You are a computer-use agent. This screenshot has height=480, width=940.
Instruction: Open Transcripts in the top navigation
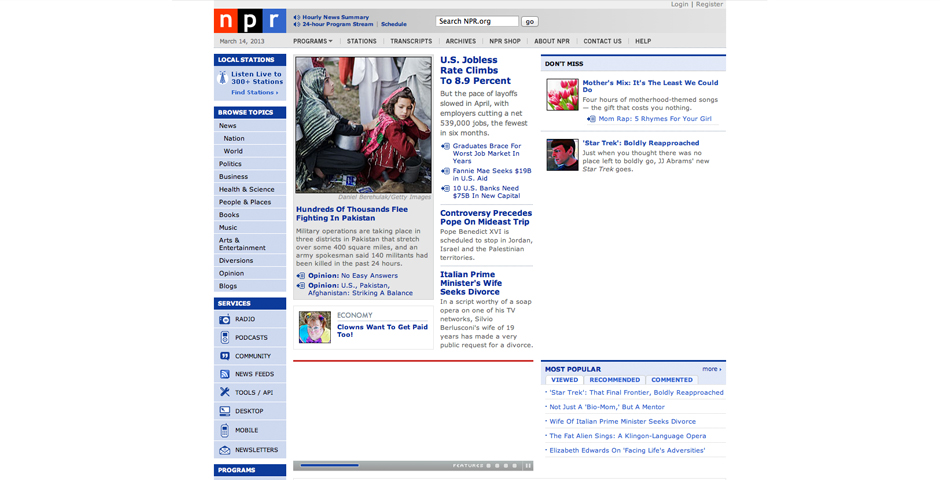(411, 41)
